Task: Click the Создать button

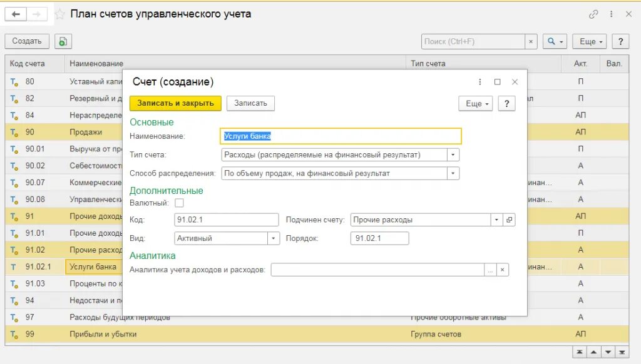Action: click(x=27, y=41)
